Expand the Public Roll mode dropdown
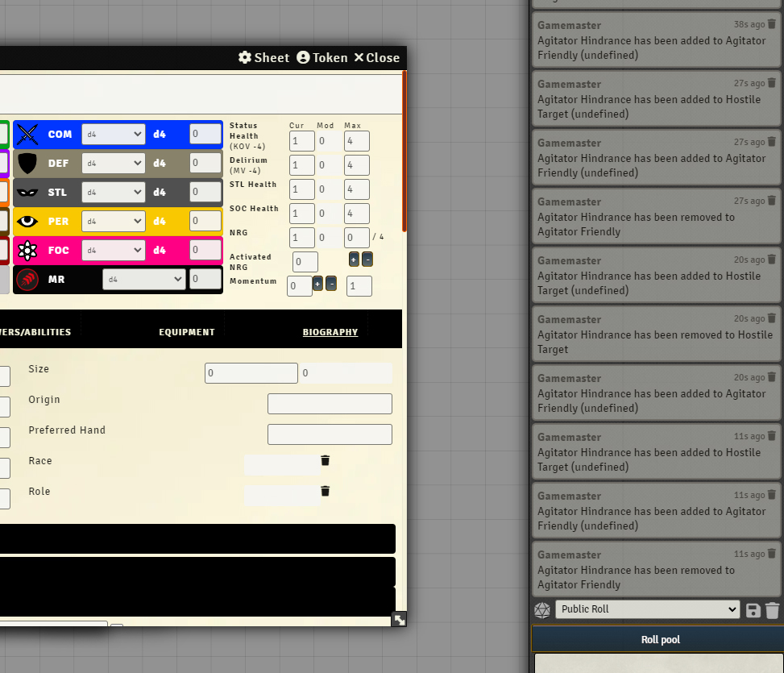 [648, 609]
